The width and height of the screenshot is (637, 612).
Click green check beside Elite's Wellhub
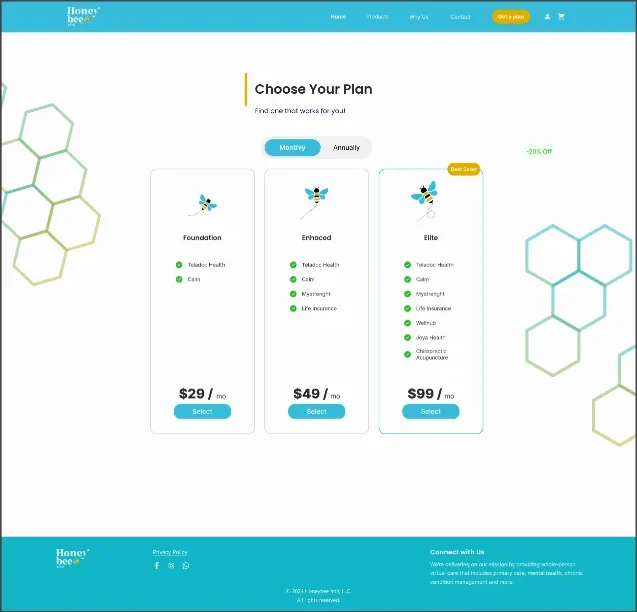[407, 323]
